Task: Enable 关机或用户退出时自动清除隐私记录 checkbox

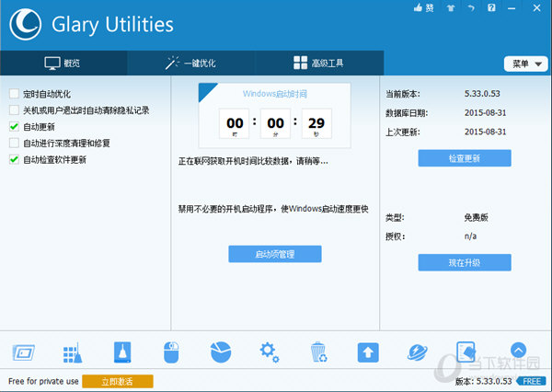Action: [14, 110]
